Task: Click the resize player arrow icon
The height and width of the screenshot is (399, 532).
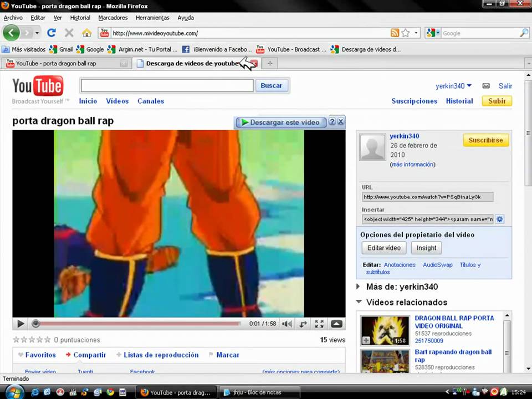Action: (x=303, y=324)
